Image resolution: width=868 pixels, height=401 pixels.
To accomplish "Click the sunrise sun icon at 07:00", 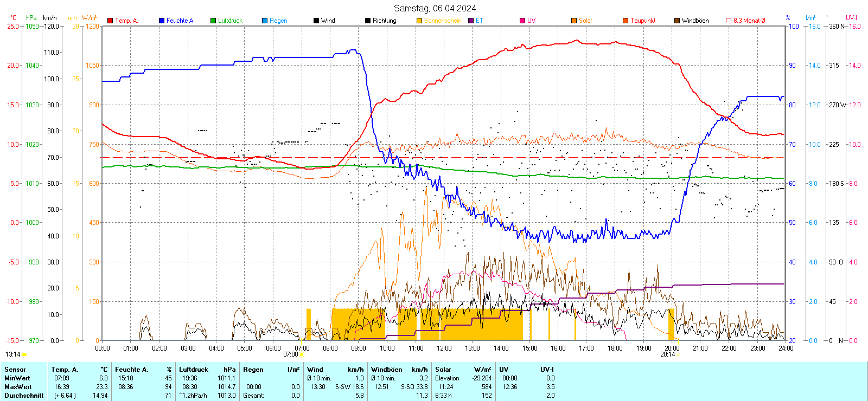I will tap(302, 355).
